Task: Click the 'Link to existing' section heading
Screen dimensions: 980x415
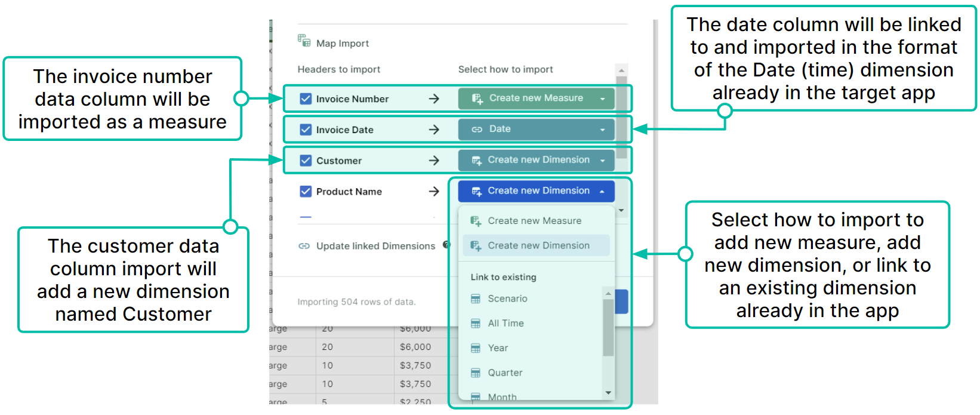Action: [x=503, y=277]
